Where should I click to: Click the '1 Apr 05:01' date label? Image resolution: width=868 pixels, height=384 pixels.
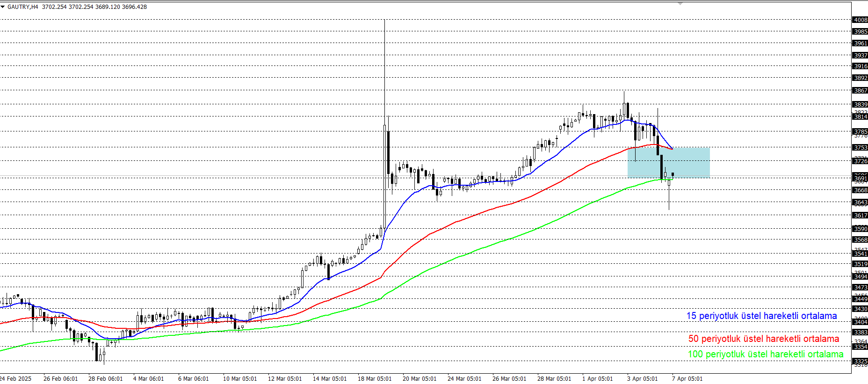pyautogui.click(x=597, y=378)
